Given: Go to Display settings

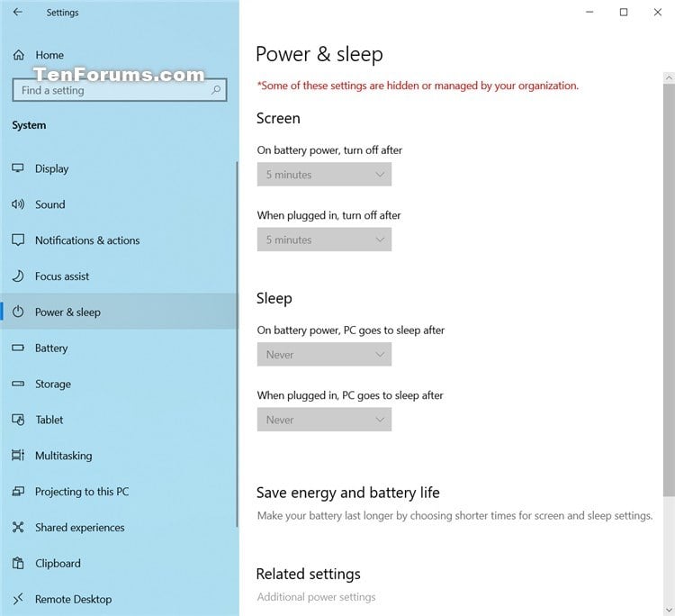Looking at the screenshot, I should pyautogui.click(x=119, y=168).
